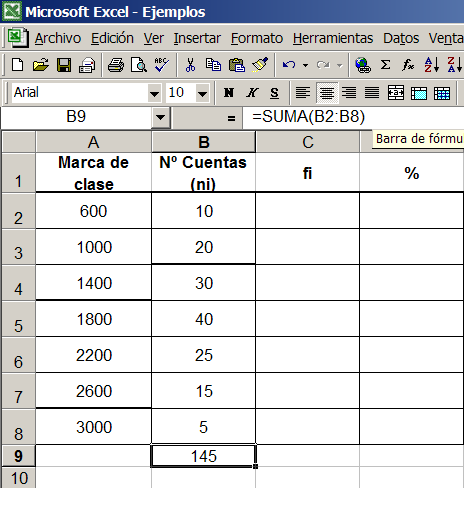Screen dimensions: 467x511
Task: Open the font size 10 dropdown
Action: tap(202, 93)
